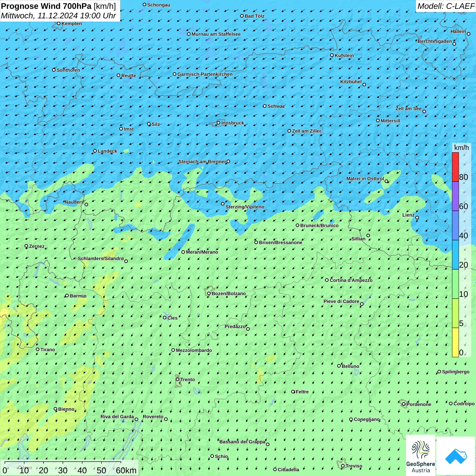This screenshot has width=476, height=476.
Task: Click the Bienno location dot
Action: [55, 409]
